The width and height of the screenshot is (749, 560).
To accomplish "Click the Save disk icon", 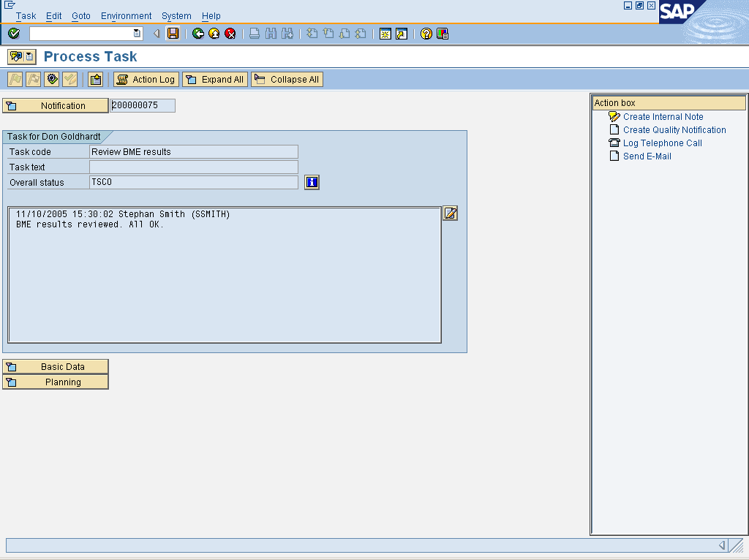I will [173, 34].
